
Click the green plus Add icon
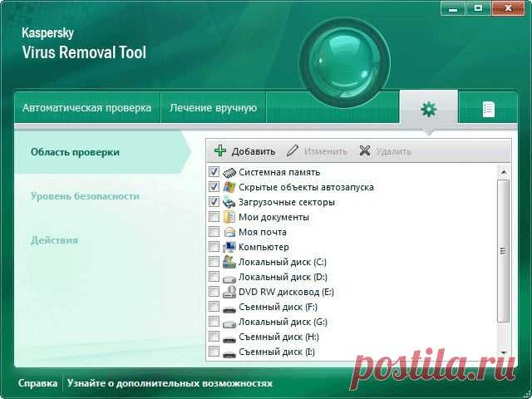[220, 150]
